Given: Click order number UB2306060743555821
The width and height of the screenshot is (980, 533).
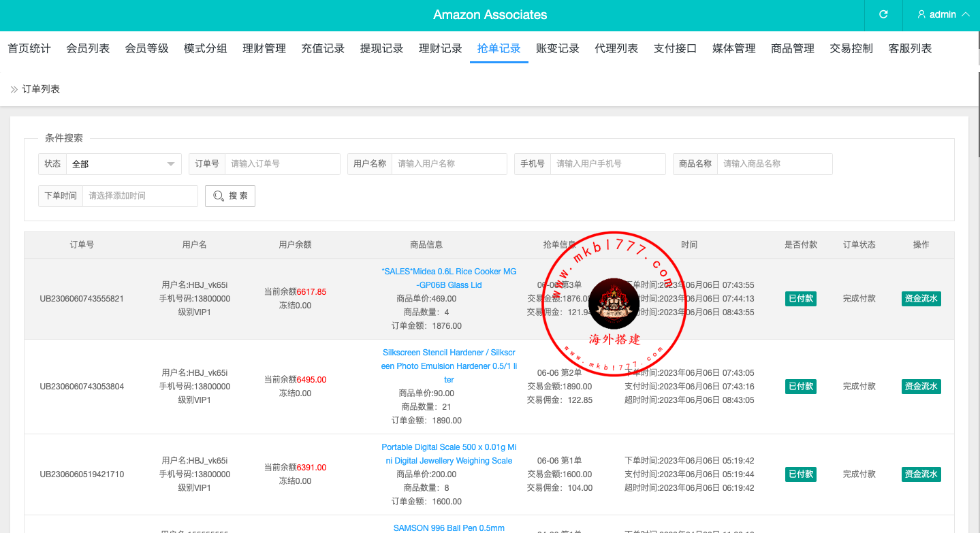Looking at the screenshot, I should click(82, 299).
